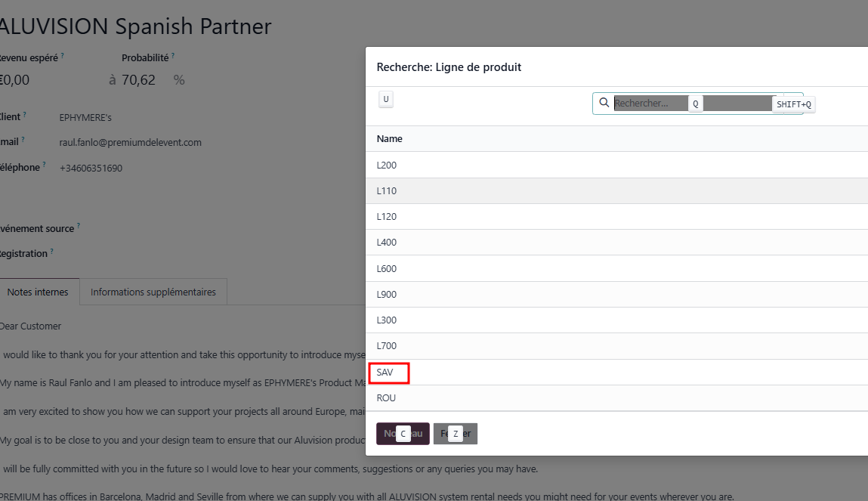Click the help icon next to Client
This screenshot has height=501, width=868.
tap(25, 115)
